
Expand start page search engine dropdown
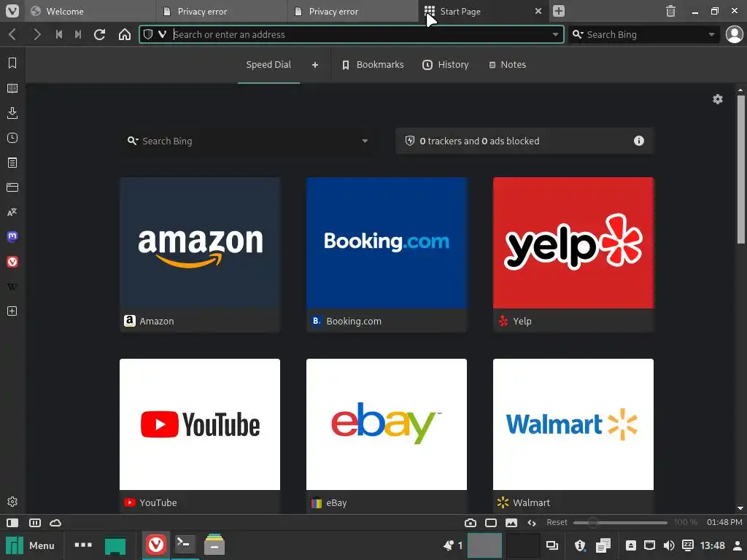click(x=365, y=141)
